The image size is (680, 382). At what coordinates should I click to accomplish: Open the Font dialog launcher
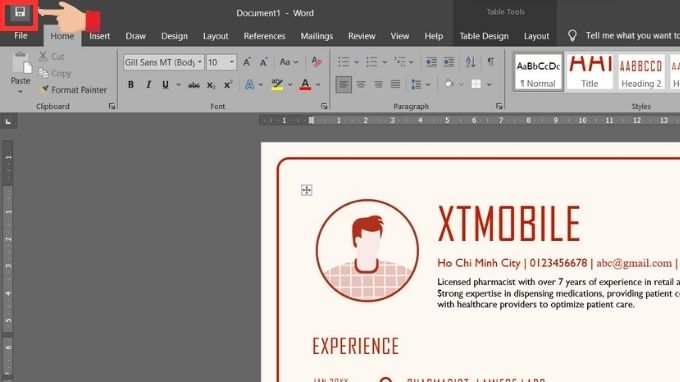point(324,106)
